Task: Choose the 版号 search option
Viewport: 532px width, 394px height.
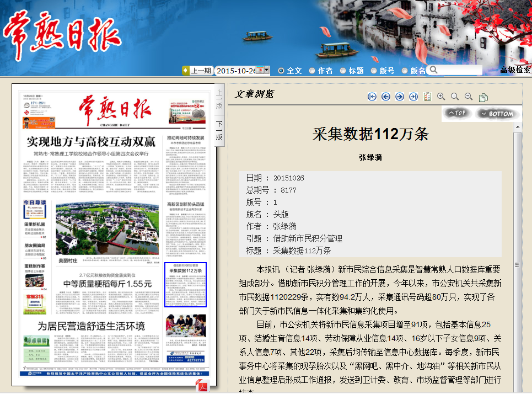Action: pos(374,71)
